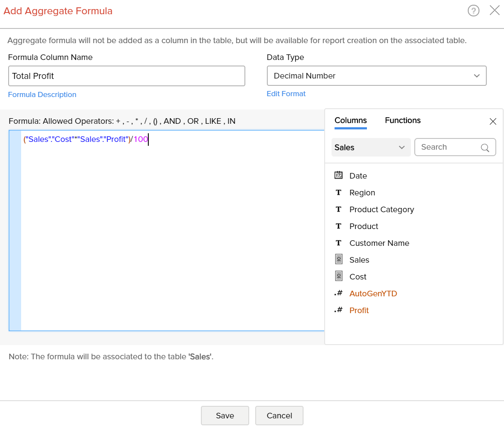Click the search magnifier icon
Image resolution: width=504 pixels, height=427 pixels.
click(485, 148)
